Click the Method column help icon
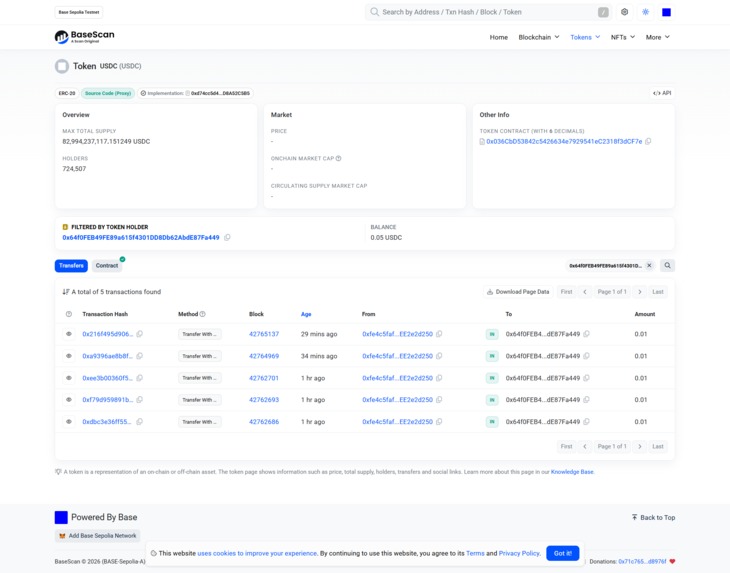 click(x=203, y=314)
